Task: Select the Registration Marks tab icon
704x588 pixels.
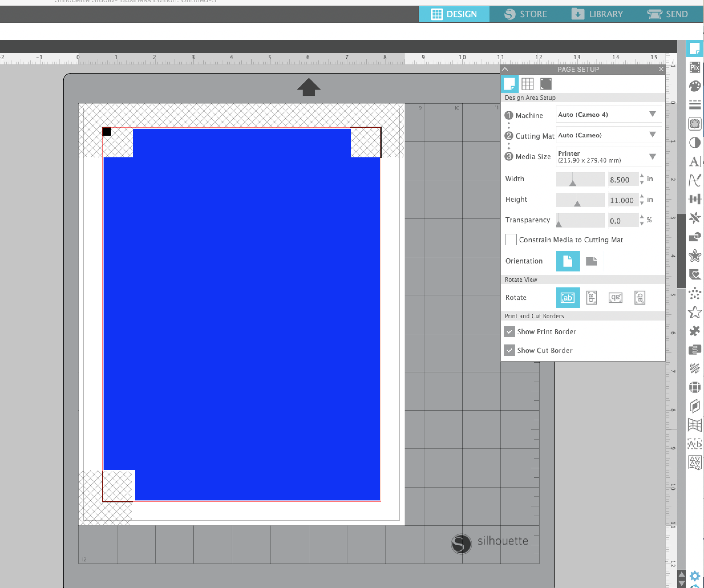Action: [546, 84]
